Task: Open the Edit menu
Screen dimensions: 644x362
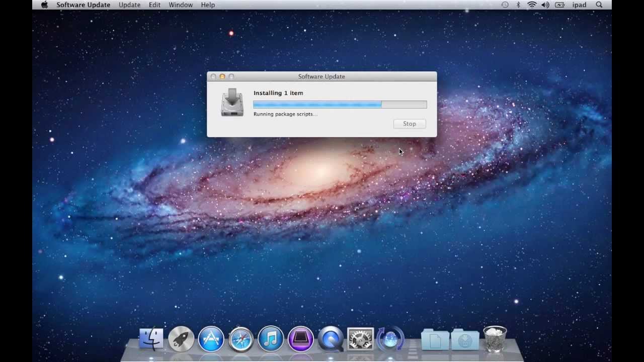Action: (x=154, y=5)
